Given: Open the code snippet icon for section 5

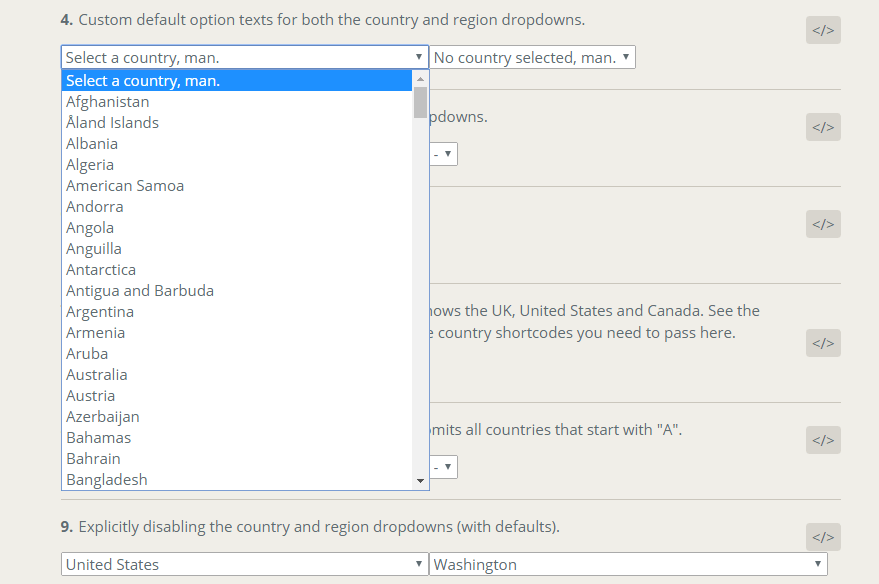Looking at the screenshot, I should 822,126.
